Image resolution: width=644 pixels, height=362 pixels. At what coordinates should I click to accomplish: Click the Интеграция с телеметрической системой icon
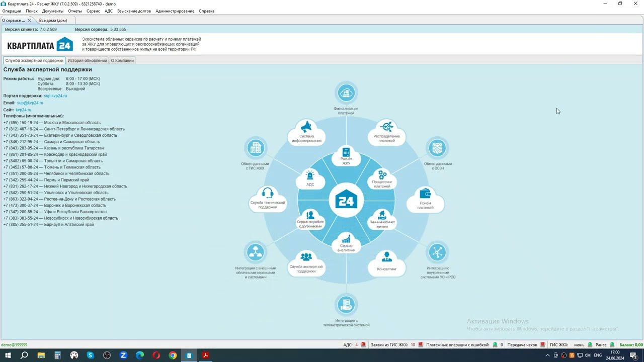(346, 304)
